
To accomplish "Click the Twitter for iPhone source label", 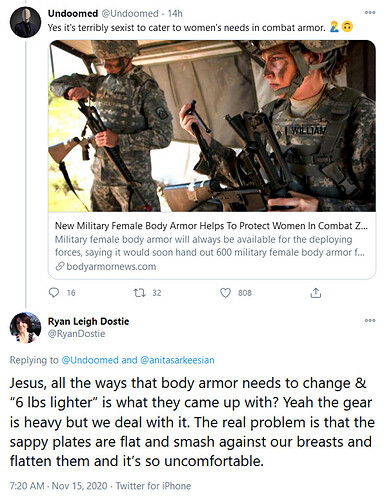I will pos(153,486).
